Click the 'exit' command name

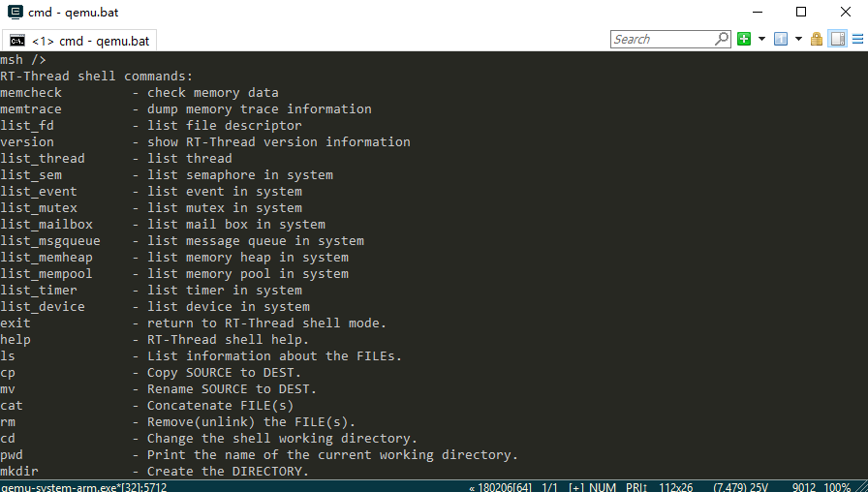(x=15, y=323)
